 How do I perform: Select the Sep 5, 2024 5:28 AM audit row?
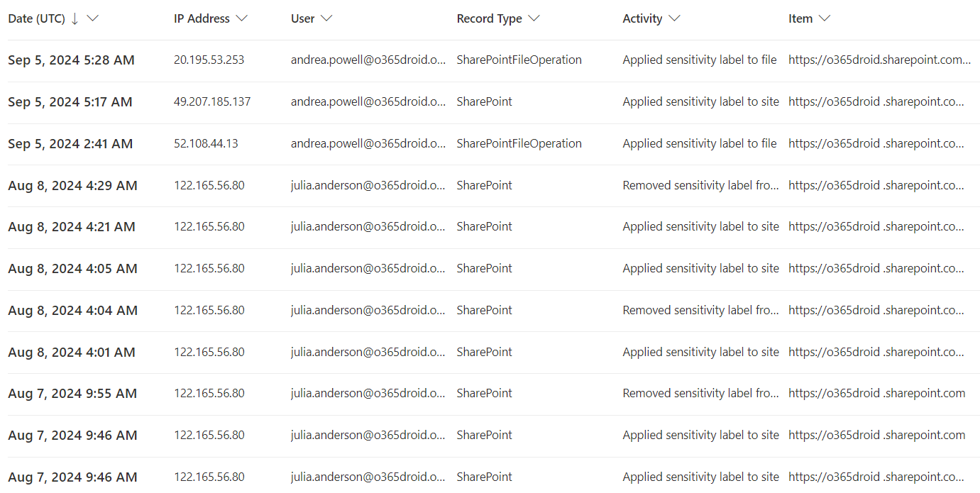71,60
